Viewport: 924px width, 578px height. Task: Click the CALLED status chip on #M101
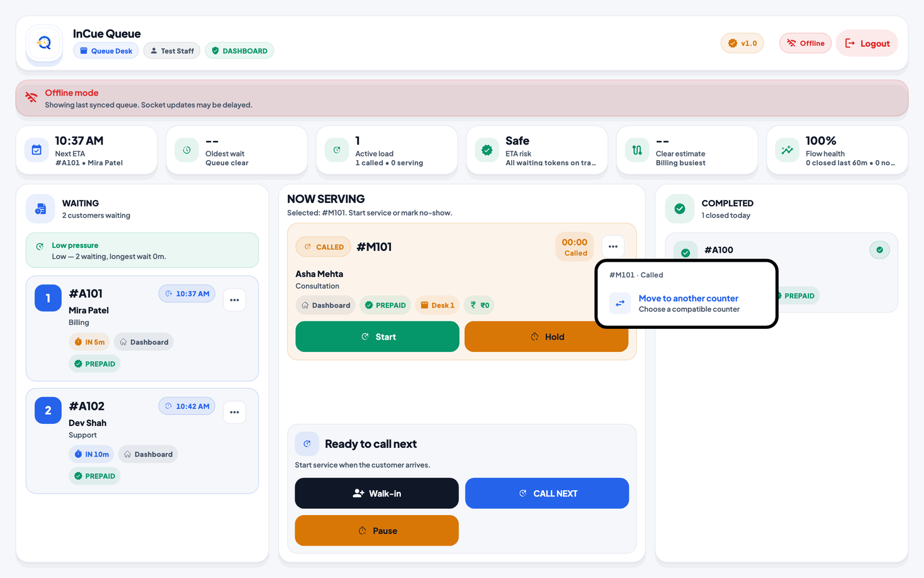click(x=323, y=247)
